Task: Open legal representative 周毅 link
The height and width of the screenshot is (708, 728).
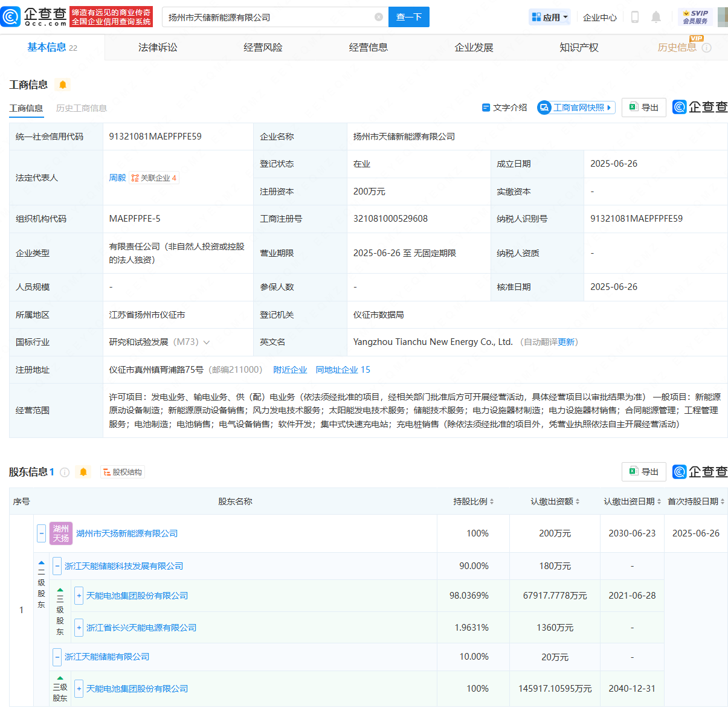Action: 117,178
